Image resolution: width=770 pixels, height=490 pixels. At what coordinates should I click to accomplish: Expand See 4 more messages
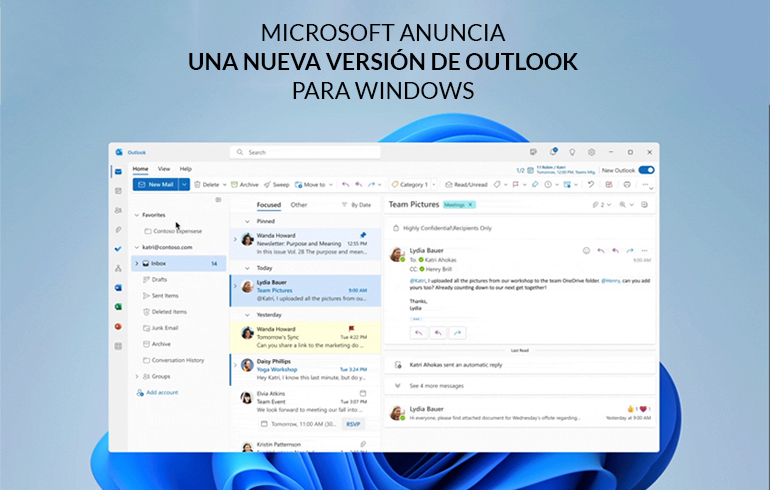tap(437, 386)
